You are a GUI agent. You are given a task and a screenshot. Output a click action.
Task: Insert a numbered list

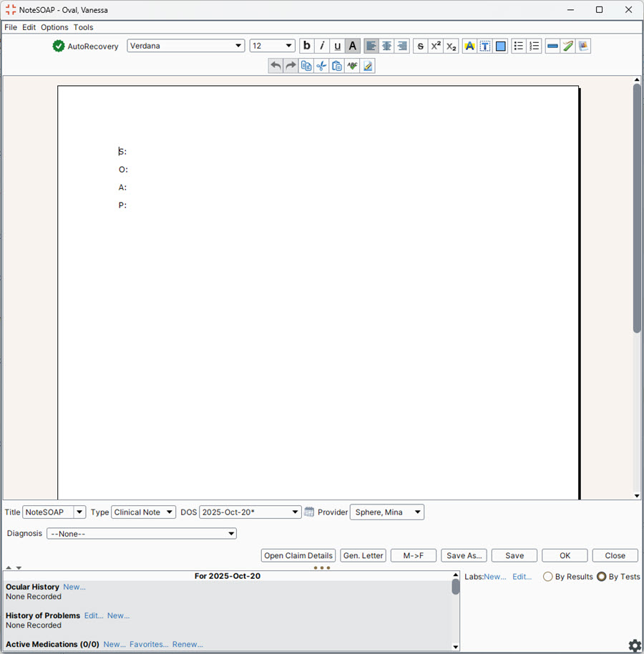point(534,46)
